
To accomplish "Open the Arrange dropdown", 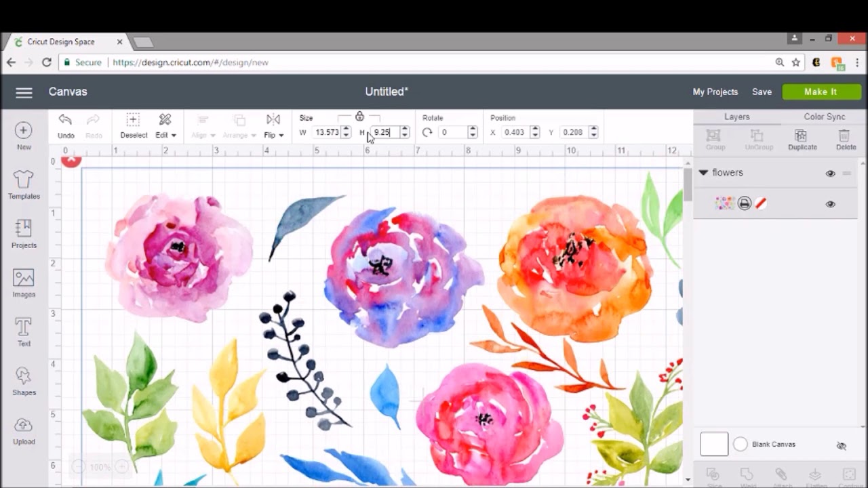I will pos(239,126).
